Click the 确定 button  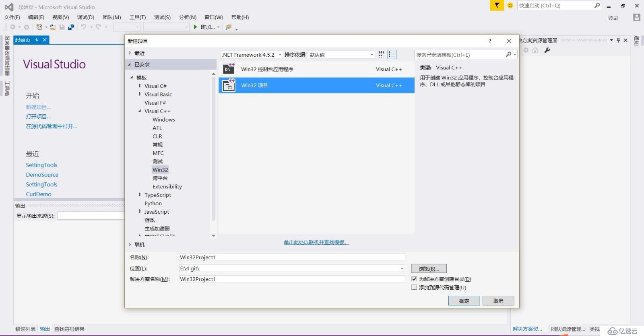(x=464, y=301)
